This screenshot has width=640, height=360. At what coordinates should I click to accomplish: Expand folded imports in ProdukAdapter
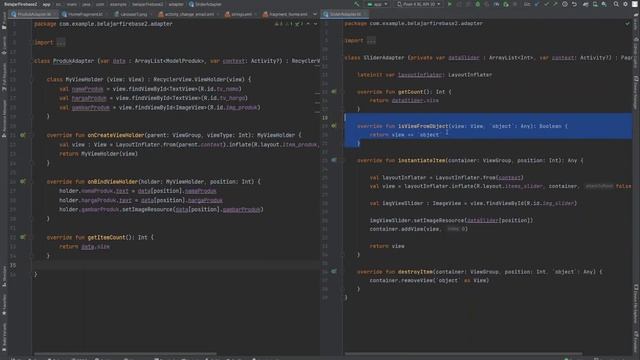[x=61, y=42]
